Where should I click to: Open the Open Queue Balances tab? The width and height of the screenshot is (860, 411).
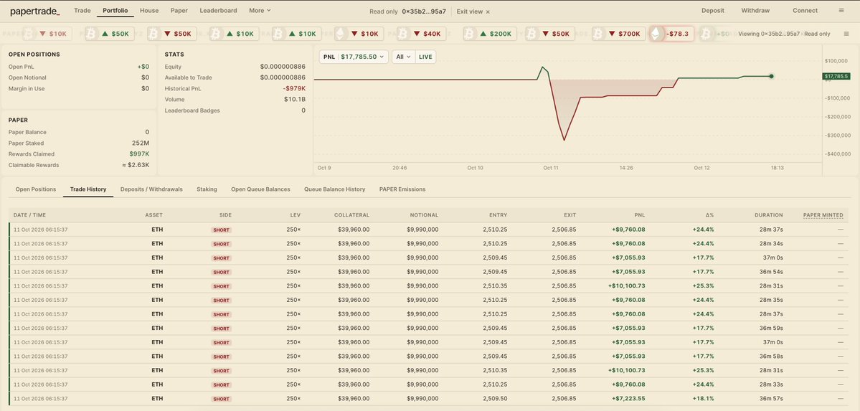click(x=261, y=189)
